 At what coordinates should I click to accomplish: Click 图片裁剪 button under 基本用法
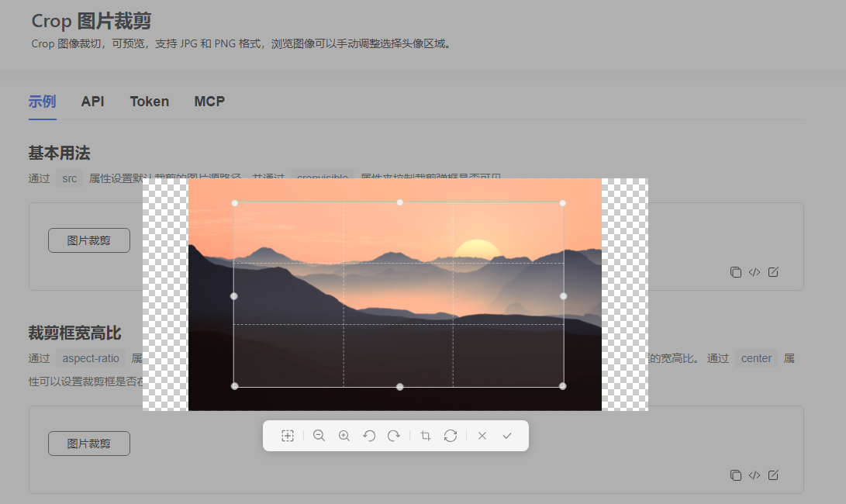point(89,240)
